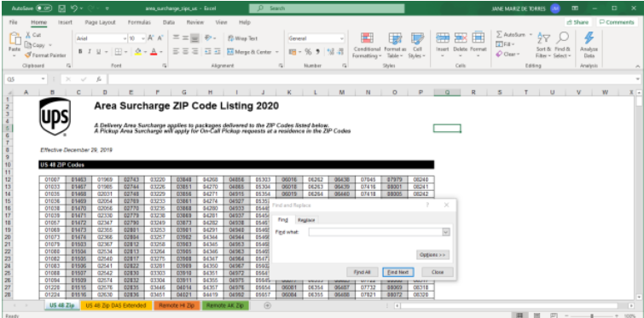Click the Save icon in title bar
The image size is (644, 318).
pyautogui.click(x=61, y=9)
